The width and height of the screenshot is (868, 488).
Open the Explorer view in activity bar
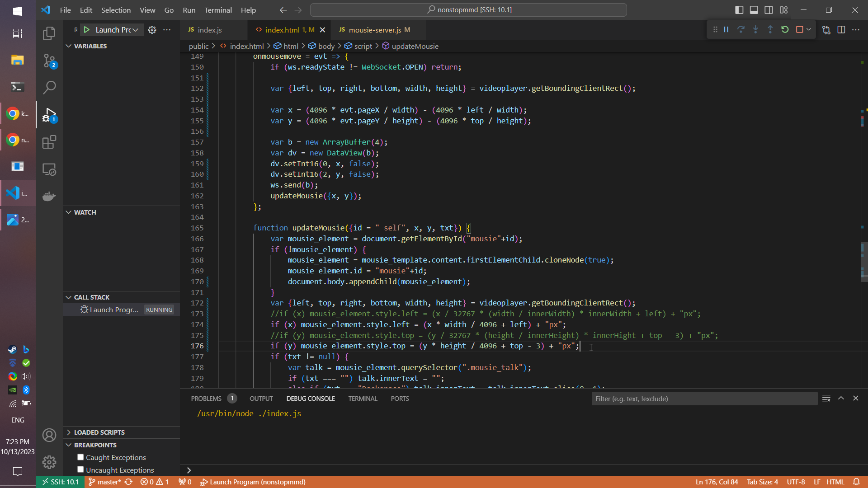49,33
